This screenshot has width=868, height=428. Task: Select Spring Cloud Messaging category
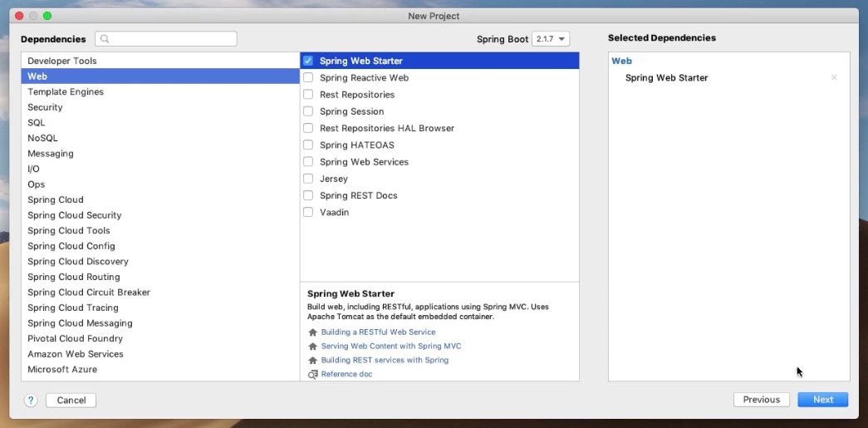tap(160, 322)
